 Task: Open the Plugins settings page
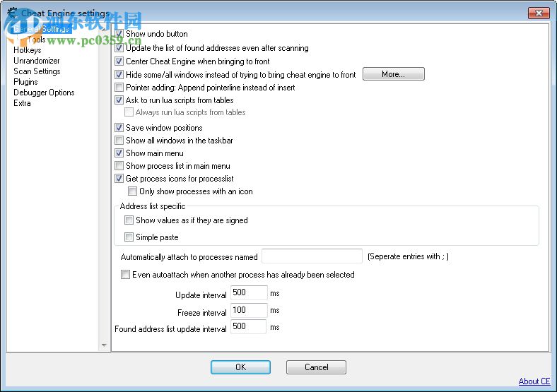pos(25,82)
